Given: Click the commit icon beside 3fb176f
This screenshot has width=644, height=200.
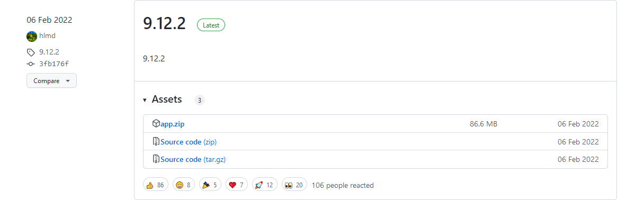Looking at the screenshot, I should pyautogui.click(x=31, y=64).
